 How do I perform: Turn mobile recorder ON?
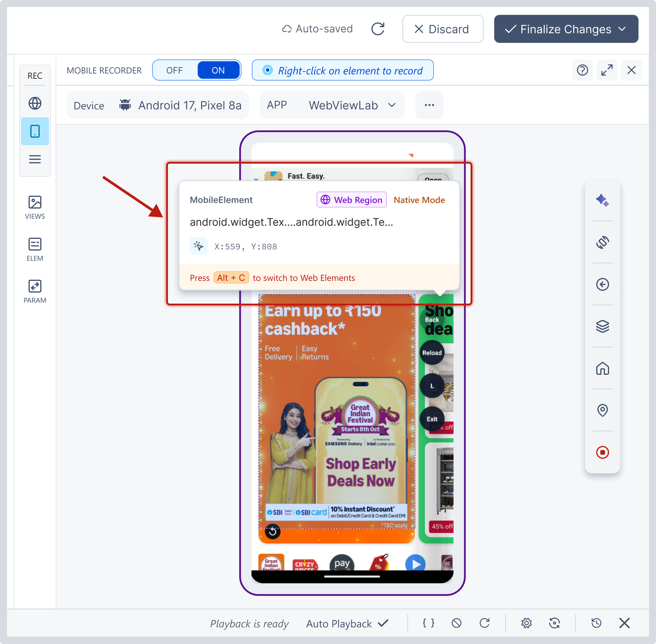(x=218, y=70)
